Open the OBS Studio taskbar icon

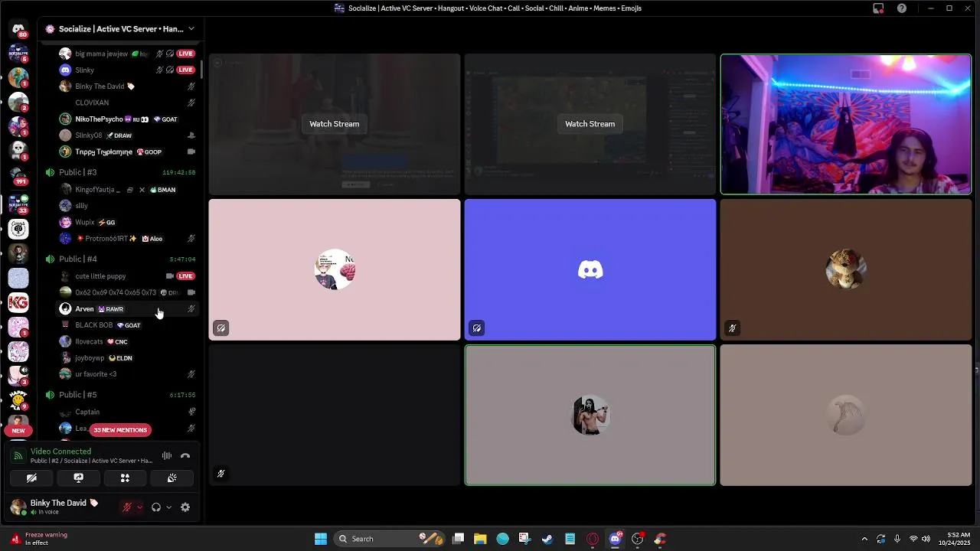click(637, 539)
